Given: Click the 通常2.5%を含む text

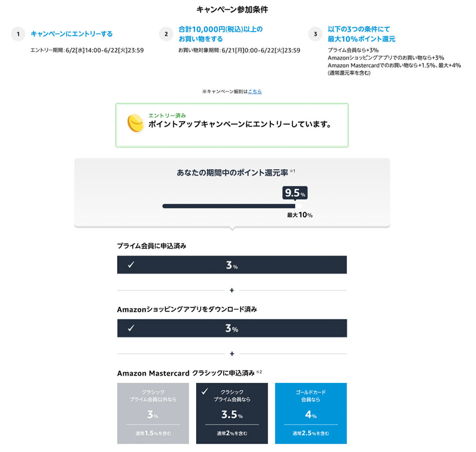Looking at the screenshot, I should coord(311,433).
